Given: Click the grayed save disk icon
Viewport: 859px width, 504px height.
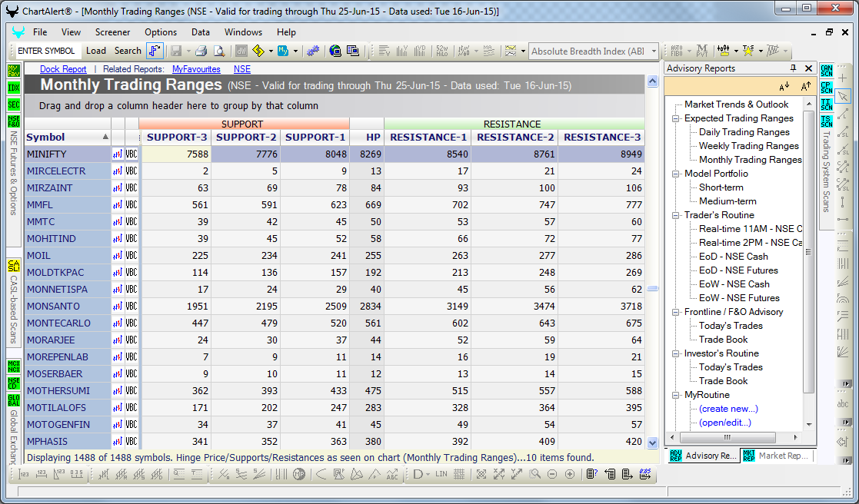Looking at the screenshot, I should tap(176, 51).
